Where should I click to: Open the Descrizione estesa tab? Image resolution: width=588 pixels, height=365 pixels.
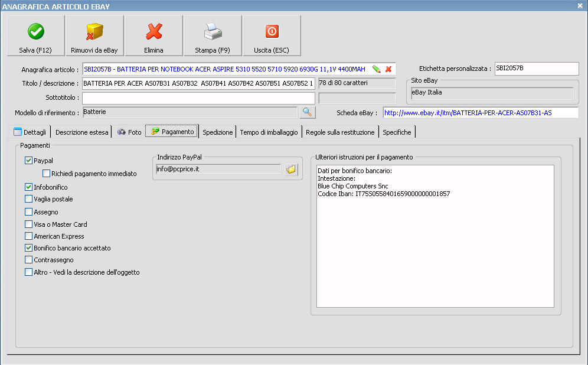click(81, 132)
